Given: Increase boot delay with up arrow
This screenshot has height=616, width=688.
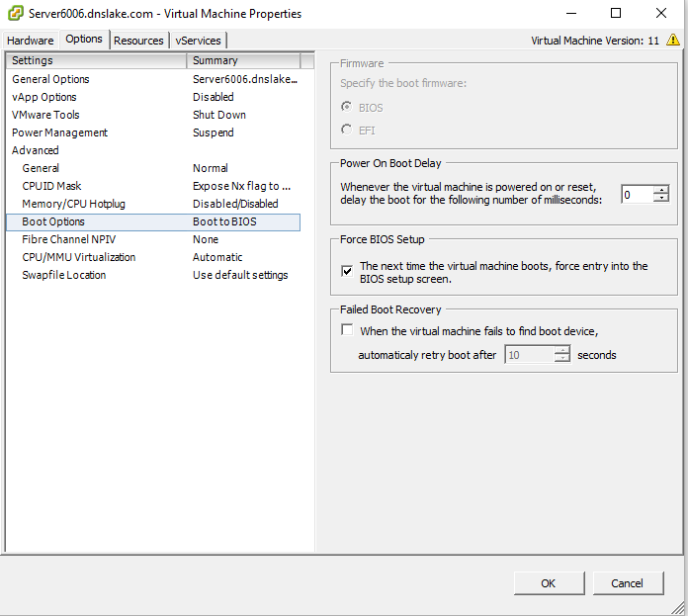Looking at the screenshot, I should (661, 190).
